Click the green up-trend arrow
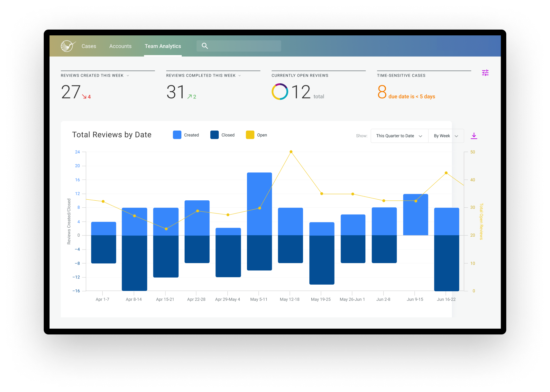Viewport: 550px width, 392px height. point(190,96)
